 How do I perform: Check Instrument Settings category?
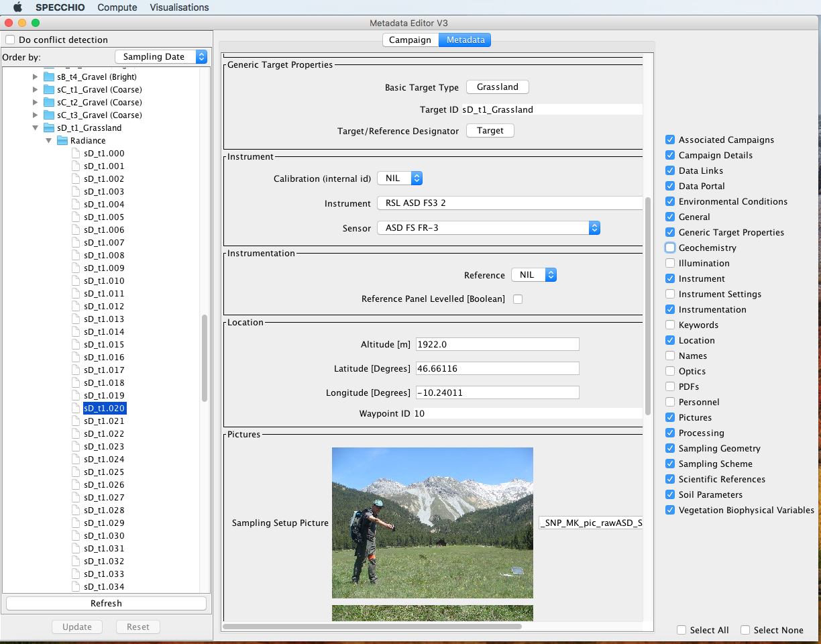click(x=670, y=294)
